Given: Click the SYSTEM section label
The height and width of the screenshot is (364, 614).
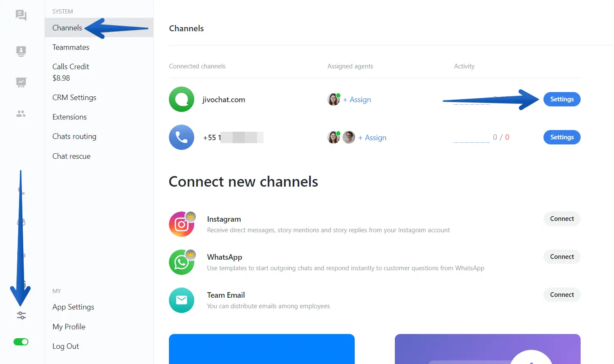Looking at the screenshot, I should 62,11.
